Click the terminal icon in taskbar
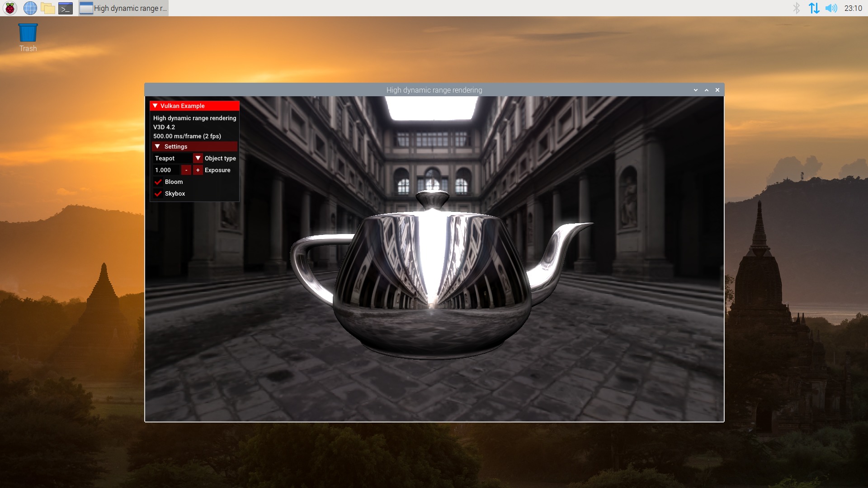868x488 pixels. pyautogui.click(x=66, y=8)
